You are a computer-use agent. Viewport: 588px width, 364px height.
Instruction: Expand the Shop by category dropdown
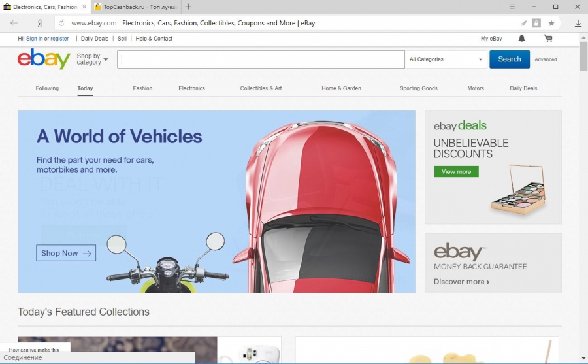92,59
